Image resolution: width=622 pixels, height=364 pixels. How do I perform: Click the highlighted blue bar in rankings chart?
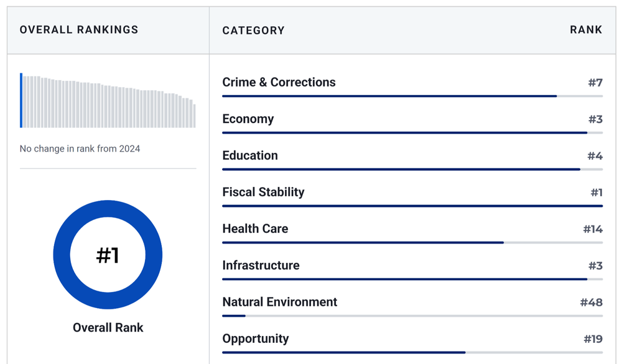click(x=21, y=101)
